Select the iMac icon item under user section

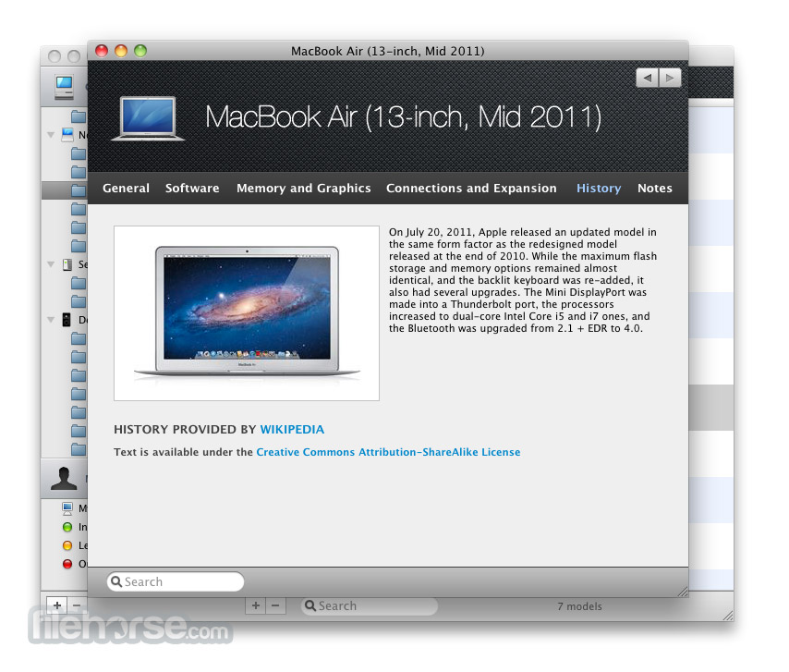coord(67,508)
